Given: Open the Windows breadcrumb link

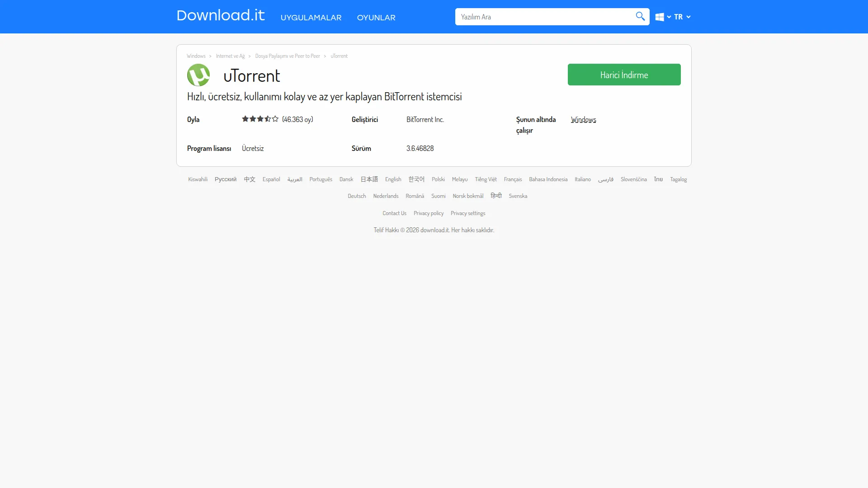Looking at the screenshot, I should click(x=196, y=56).
